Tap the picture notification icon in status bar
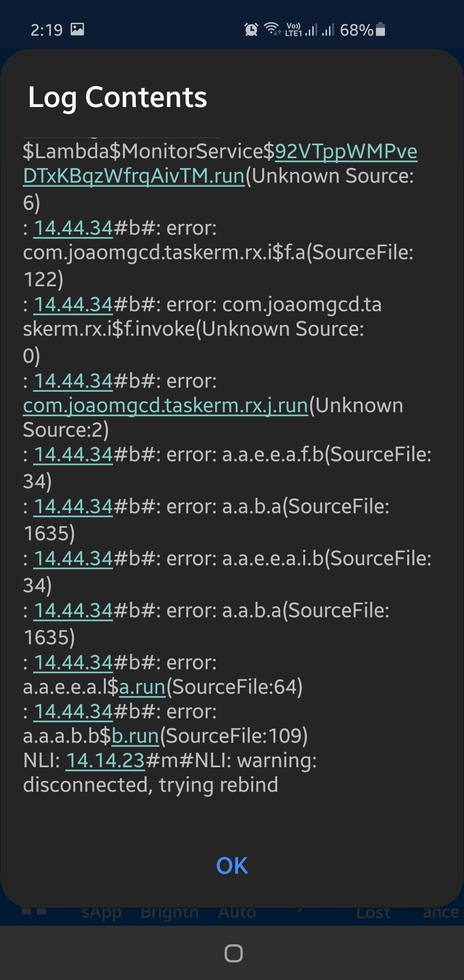Viewport: 464px width, 980px height. click(x=77, y=29)
